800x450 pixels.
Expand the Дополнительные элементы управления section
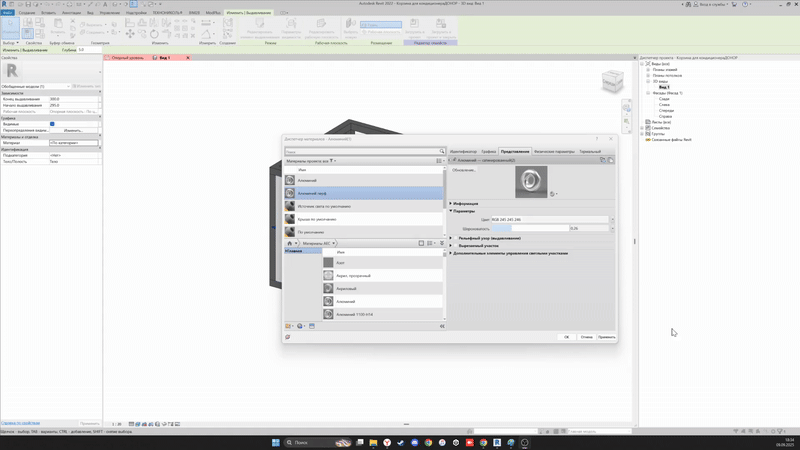tap(451, 253)
